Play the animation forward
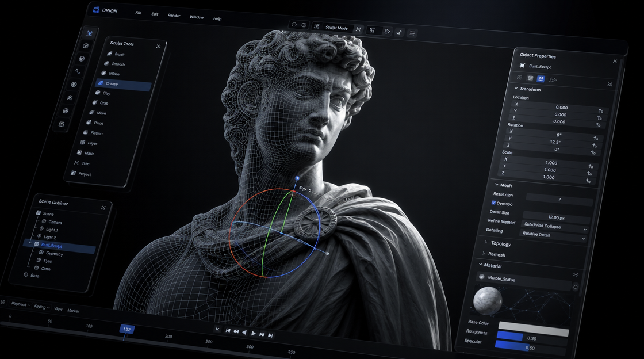 (254, 334)
